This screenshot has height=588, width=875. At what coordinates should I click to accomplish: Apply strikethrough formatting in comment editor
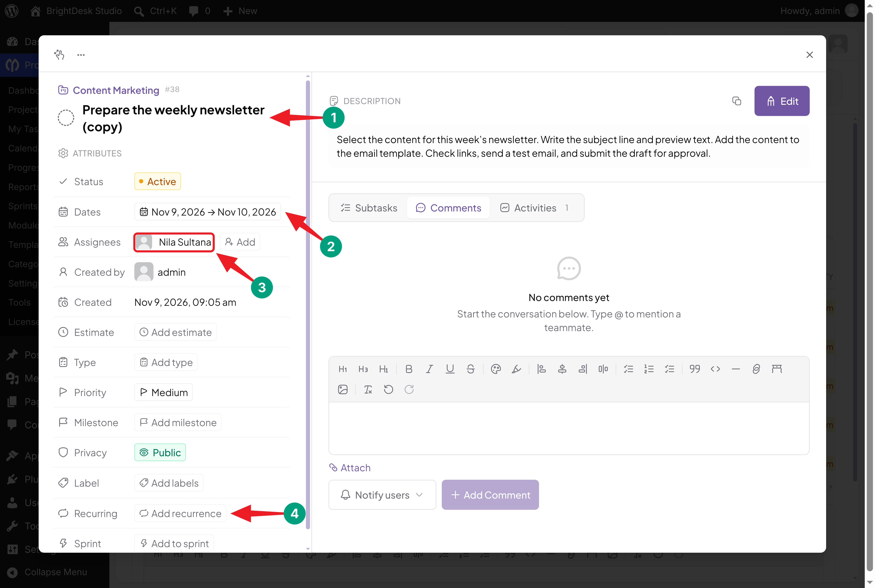tap(470, 369)
